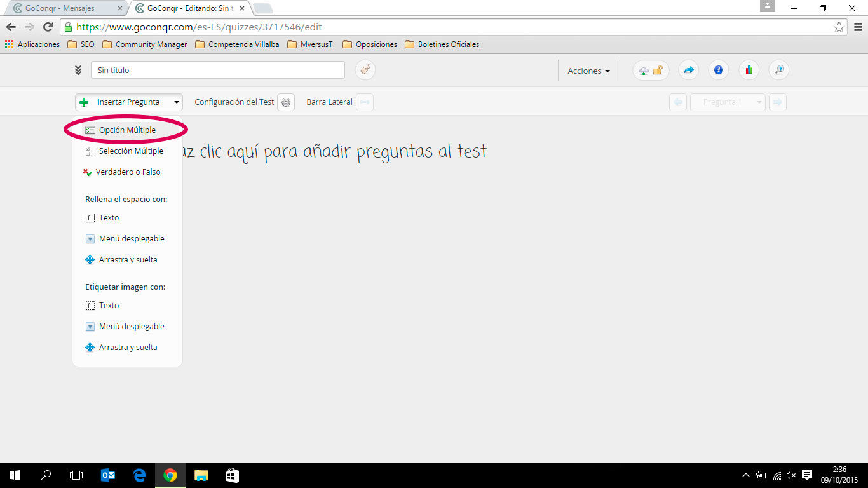This screenshot has width=868, height=488.
Task: Click the Barra Lateral label
Action: click(x=329, y=102)
